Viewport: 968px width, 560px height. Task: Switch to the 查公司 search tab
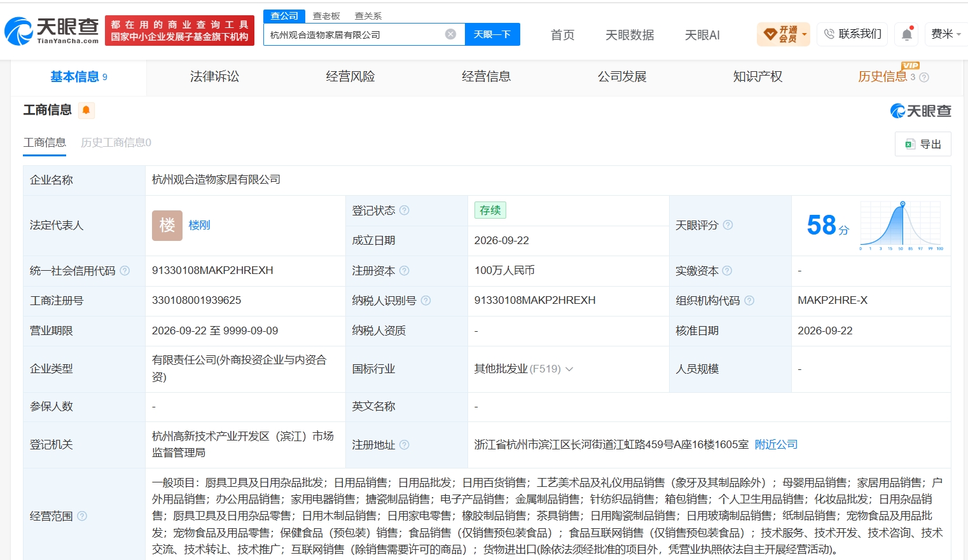284,16
